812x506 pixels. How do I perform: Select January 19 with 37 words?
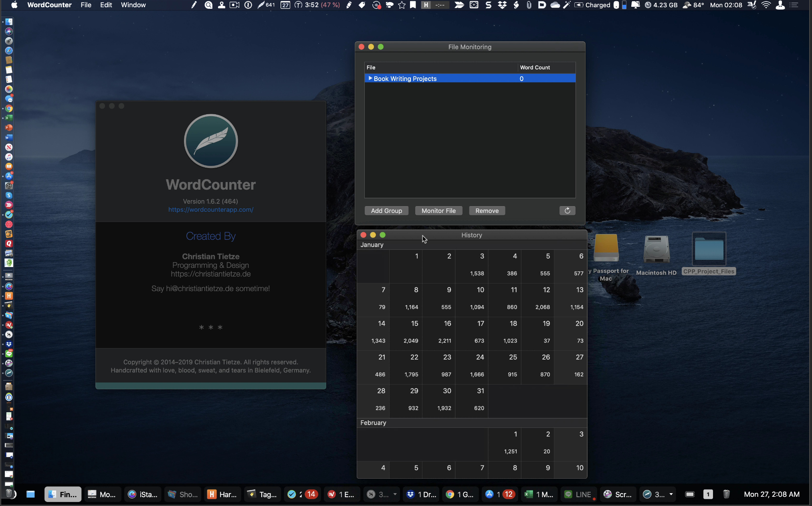coord(537,334)
